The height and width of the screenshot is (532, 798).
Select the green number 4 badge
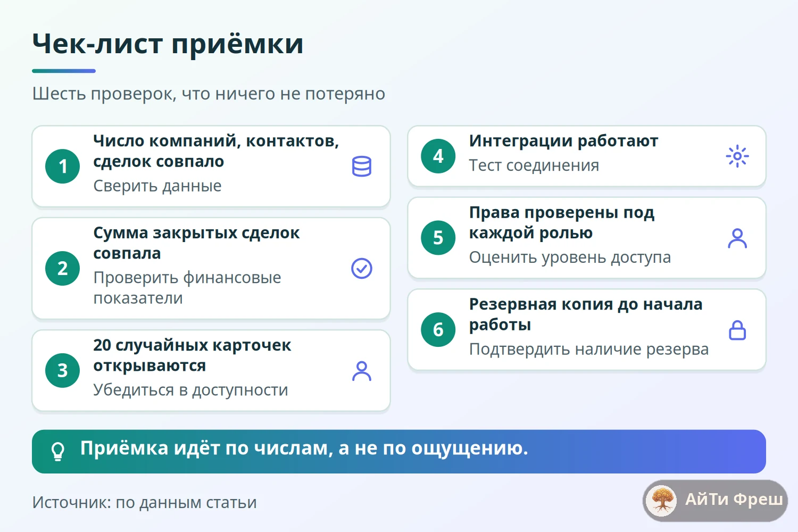438,156
